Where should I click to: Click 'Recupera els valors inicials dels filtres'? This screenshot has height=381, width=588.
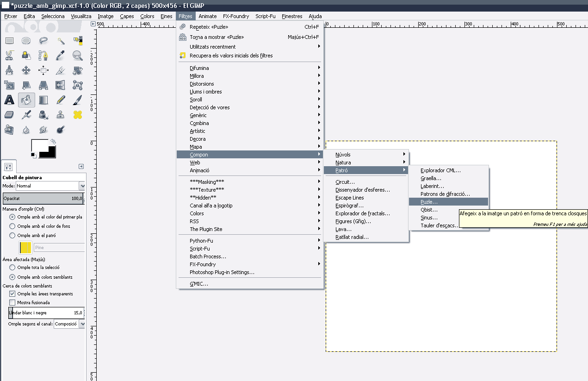(x=231, y=56)
